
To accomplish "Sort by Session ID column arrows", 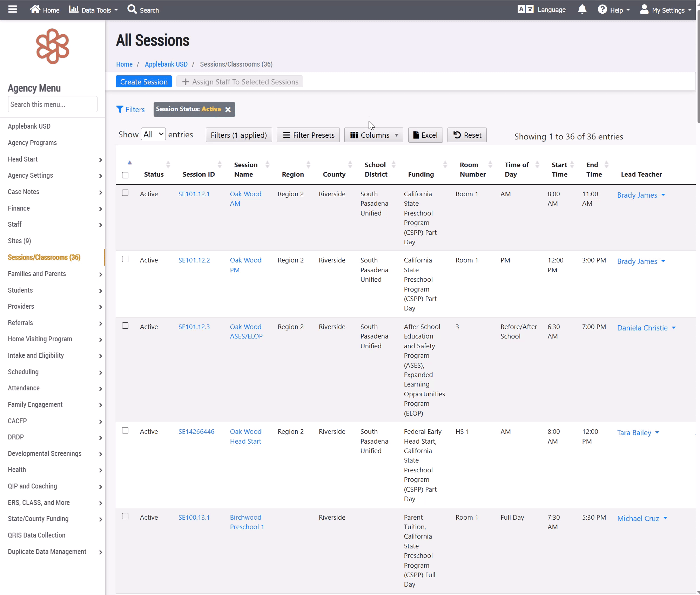I will [x=220, y=165].
